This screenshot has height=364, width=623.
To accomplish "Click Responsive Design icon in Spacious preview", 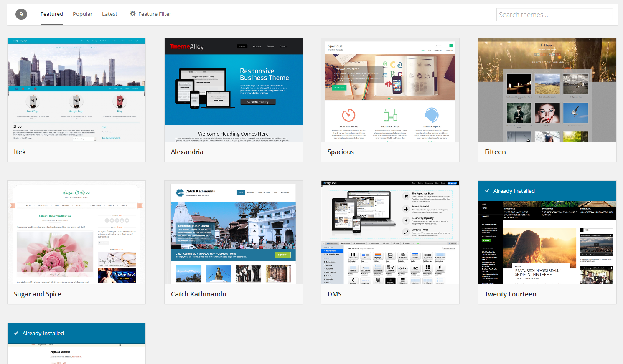I will coord(390,115).
